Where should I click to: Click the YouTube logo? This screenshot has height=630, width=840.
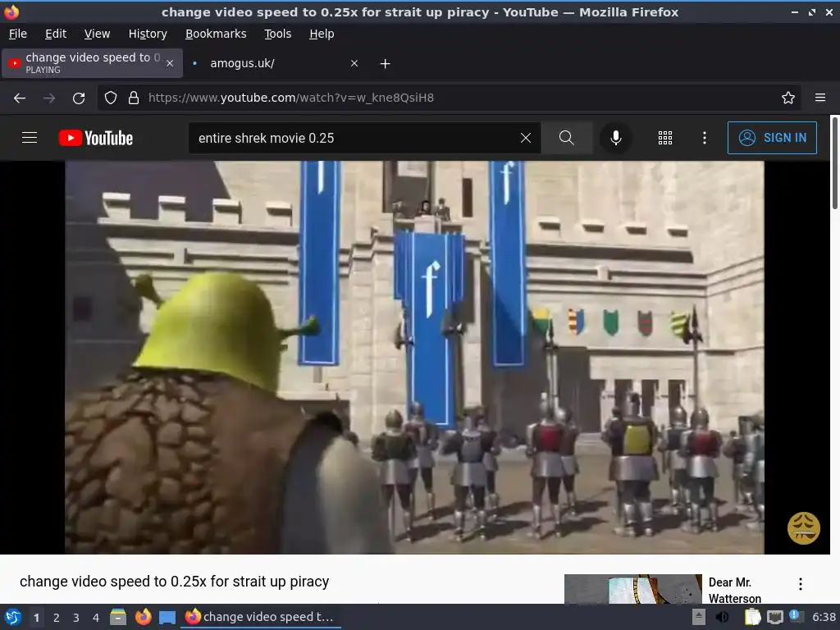click(96, 138)
